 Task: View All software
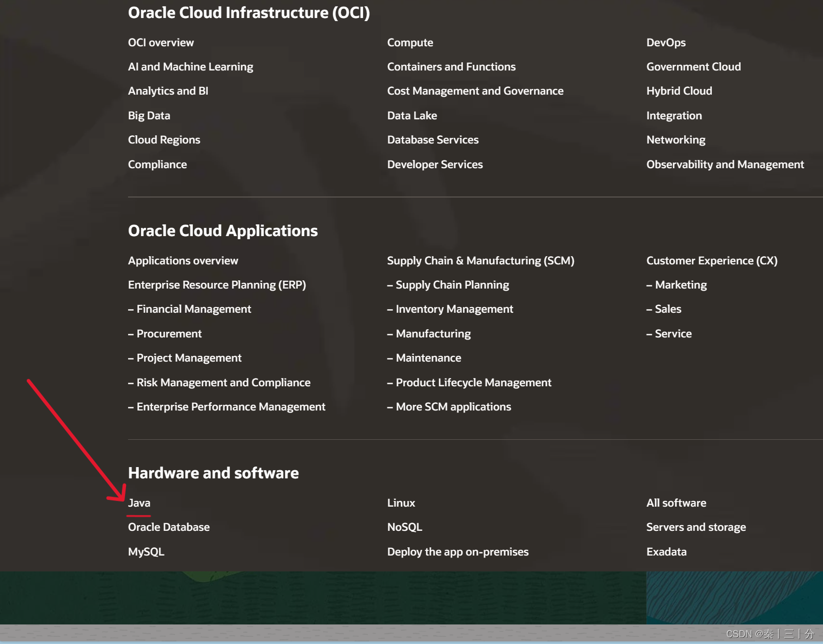click(x=676, y=503)
